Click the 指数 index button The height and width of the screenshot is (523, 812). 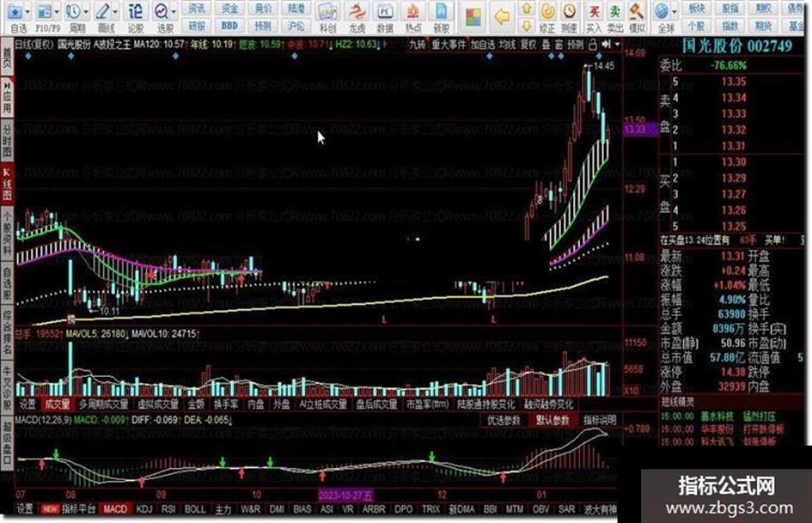pos(730,26)
